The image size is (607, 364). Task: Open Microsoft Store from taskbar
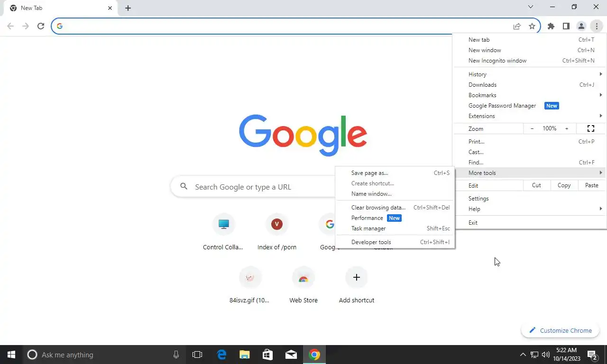click(267, 355)
